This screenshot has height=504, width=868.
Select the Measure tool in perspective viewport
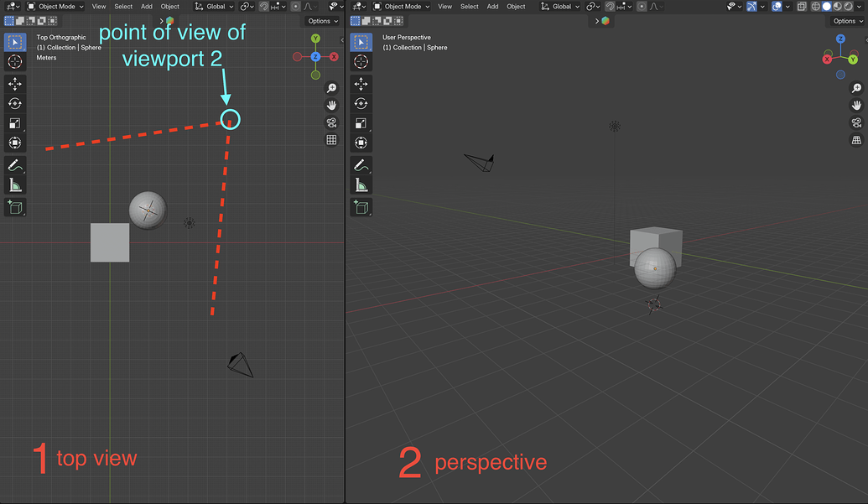pyautogui.click(x=361, y=184)
